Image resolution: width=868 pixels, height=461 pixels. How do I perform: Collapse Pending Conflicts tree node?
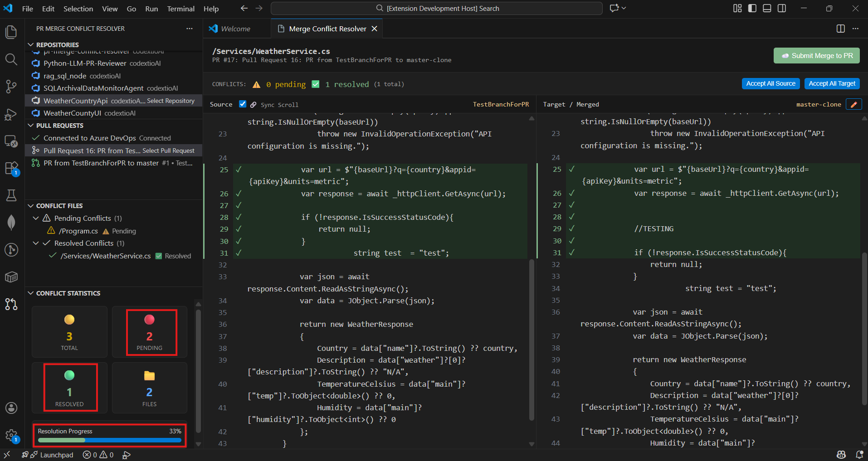coord(36,218)
